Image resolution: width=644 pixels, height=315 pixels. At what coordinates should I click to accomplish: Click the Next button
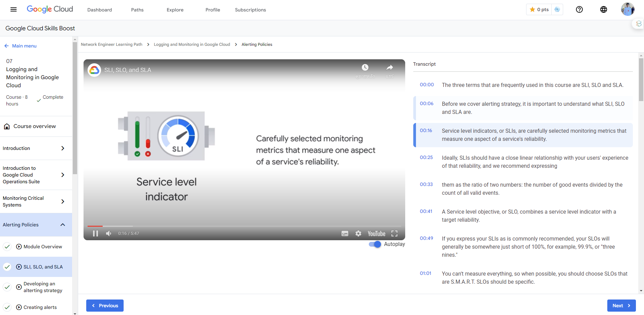(x=621, y=306)
